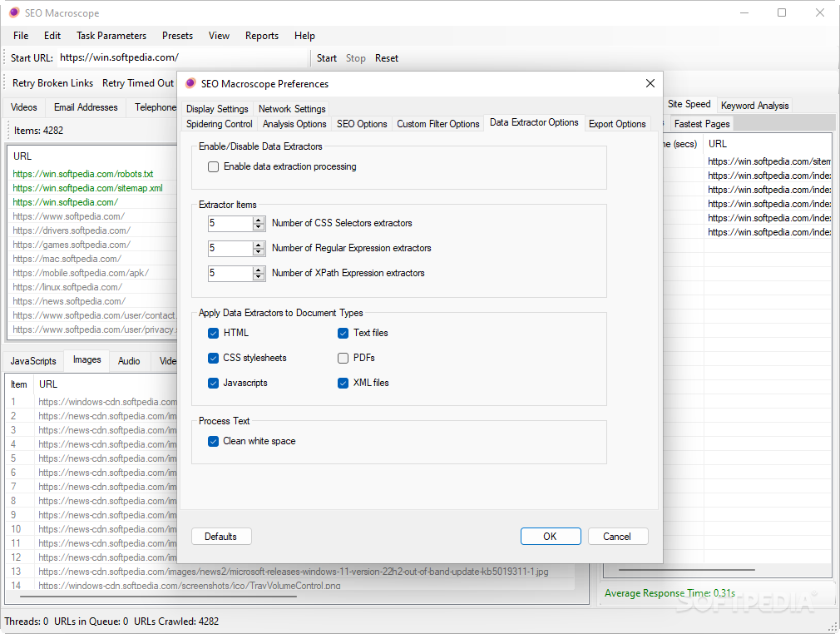Switch to Network Settings tab
840x634 pixels.
[292, 109]
